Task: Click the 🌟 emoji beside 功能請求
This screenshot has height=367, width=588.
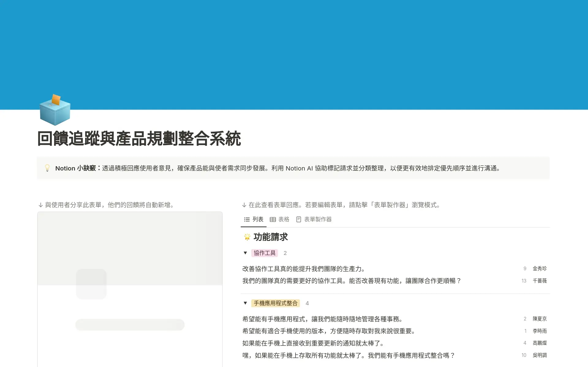Action: 247,237
